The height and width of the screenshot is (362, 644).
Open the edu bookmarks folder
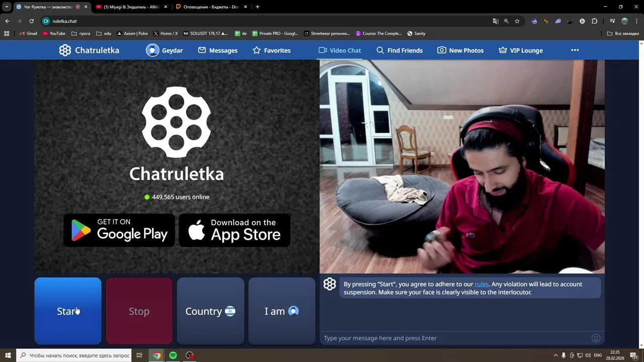click(x=104, y=34)
